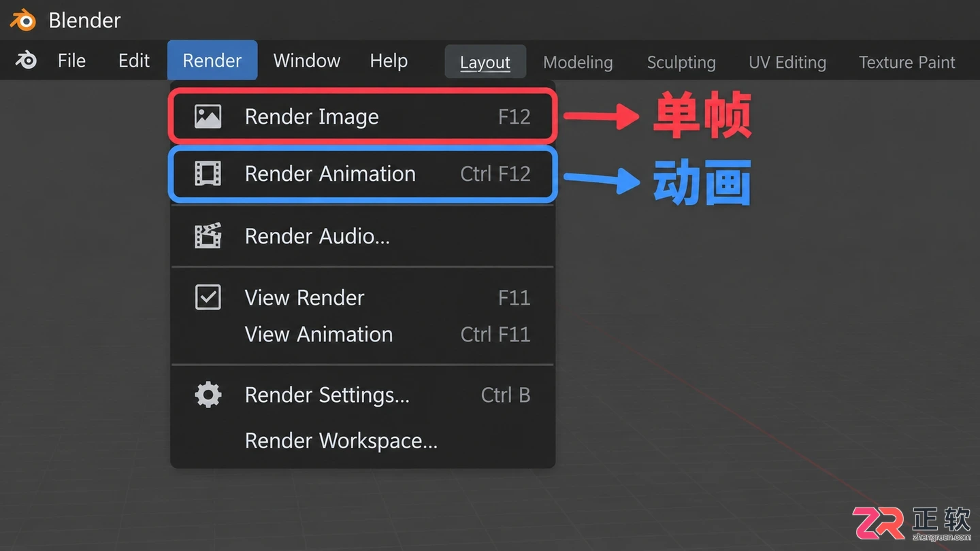This screenshot has height=551, width=980.
Task: Switch to the UV Editing workspace tab
Action: click(x=787, y=63)
